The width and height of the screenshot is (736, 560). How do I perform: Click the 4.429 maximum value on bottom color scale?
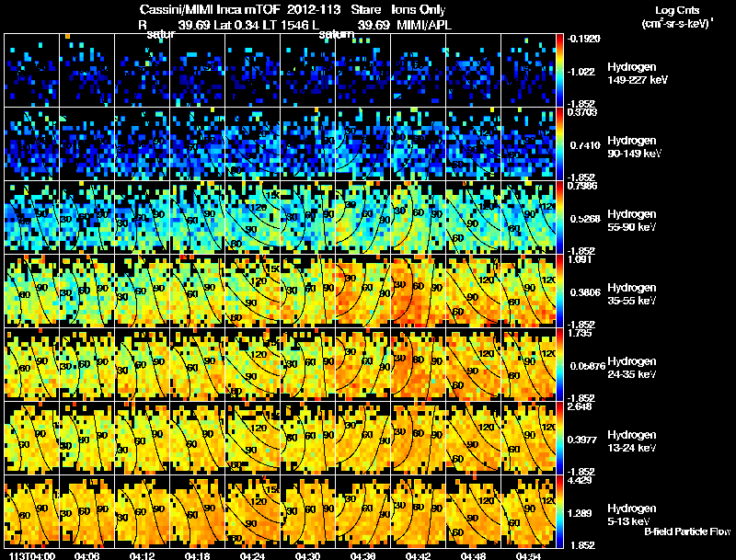[580, 480]
